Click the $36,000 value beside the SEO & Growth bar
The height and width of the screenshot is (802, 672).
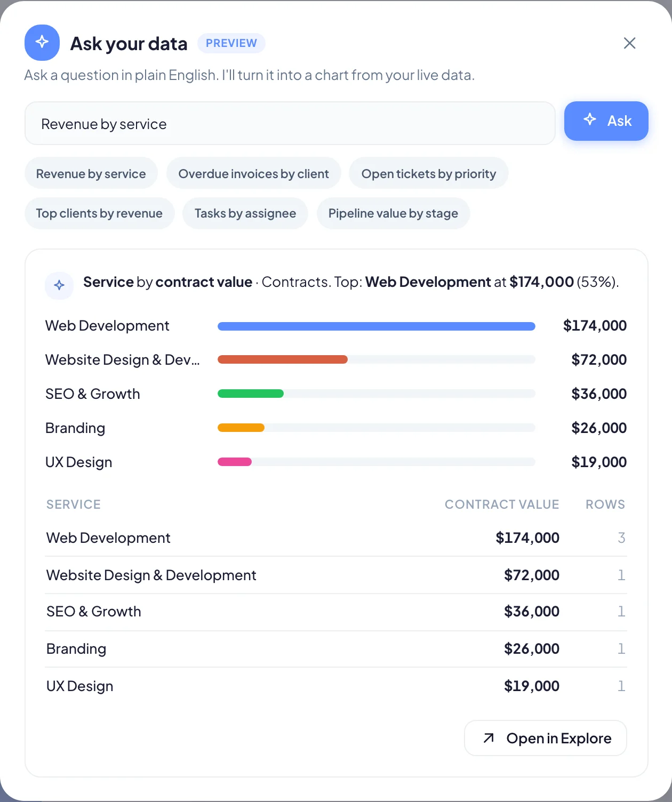click(599, 394)
